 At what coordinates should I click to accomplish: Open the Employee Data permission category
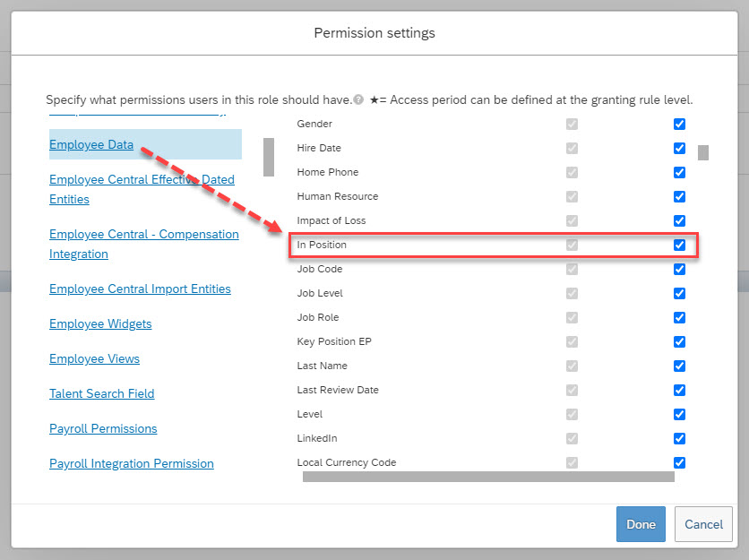click(x=91, y=144)
